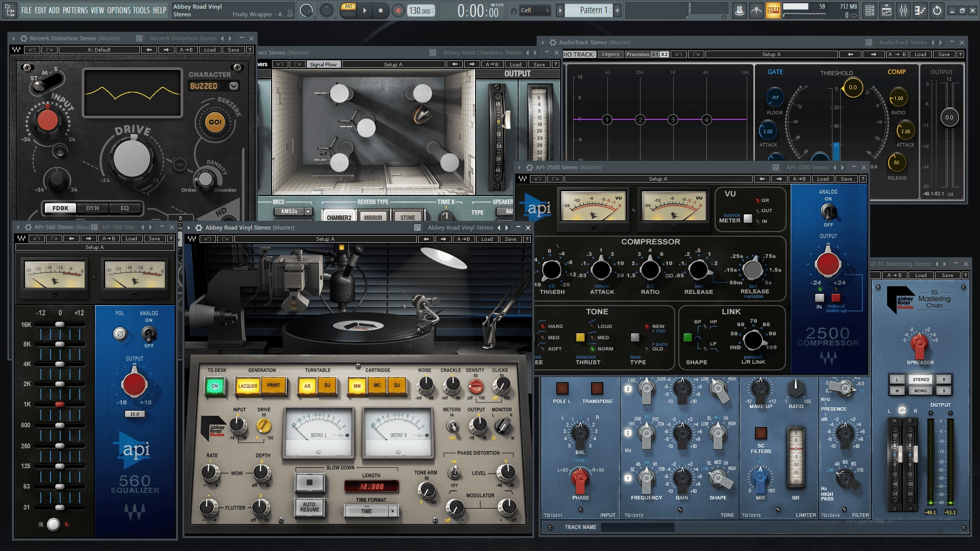
Task: Click the Stop button in the transport
Action: (x=380, y=10)
